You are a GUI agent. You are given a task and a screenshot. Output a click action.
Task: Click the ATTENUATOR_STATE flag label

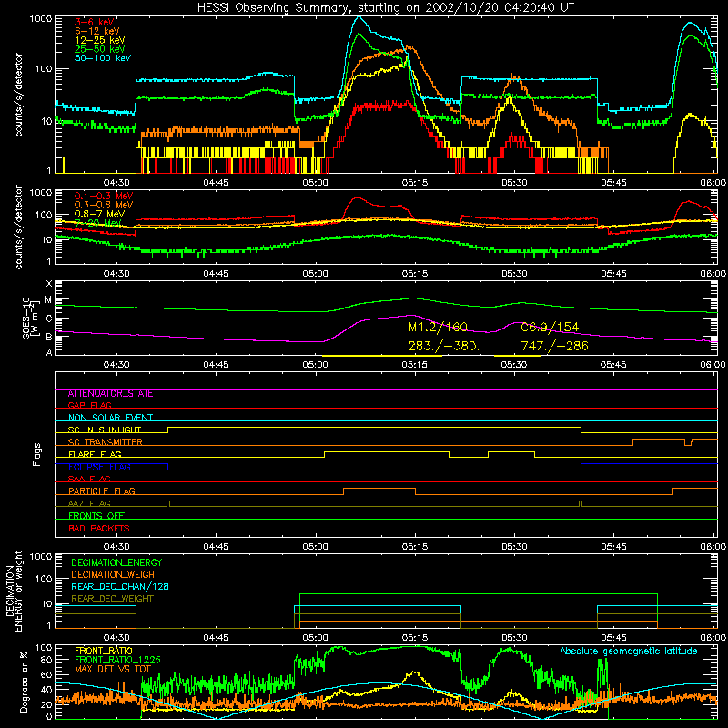[x=110, y=394]
